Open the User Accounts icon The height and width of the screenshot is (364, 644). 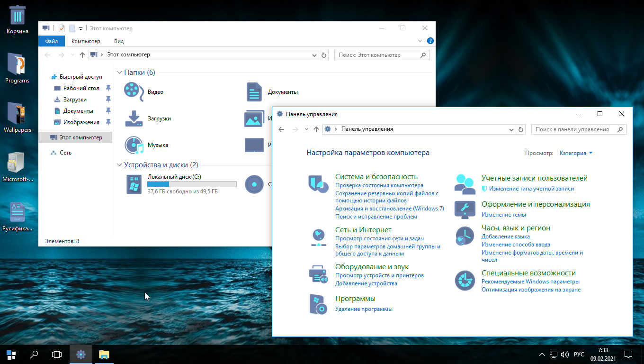[465, 183]
